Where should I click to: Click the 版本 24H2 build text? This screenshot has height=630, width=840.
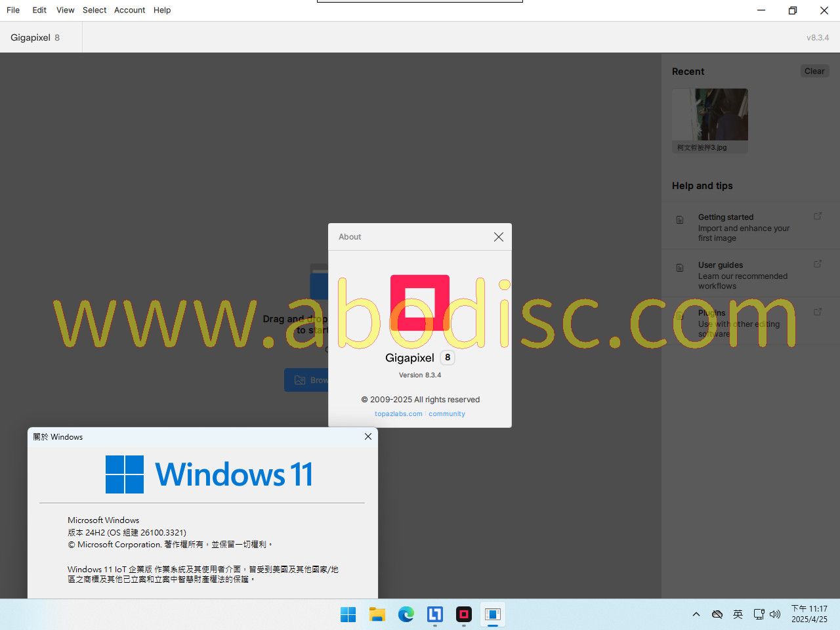point(127,533)
